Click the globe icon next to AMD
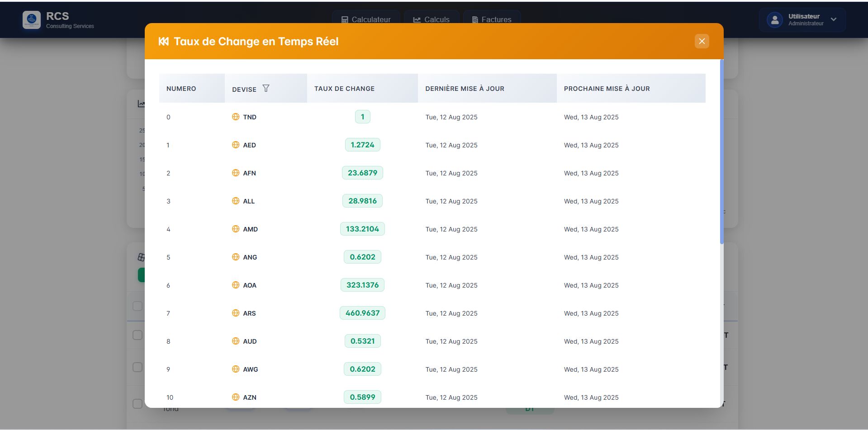The image size is (868, 430). tap(236, 229)
